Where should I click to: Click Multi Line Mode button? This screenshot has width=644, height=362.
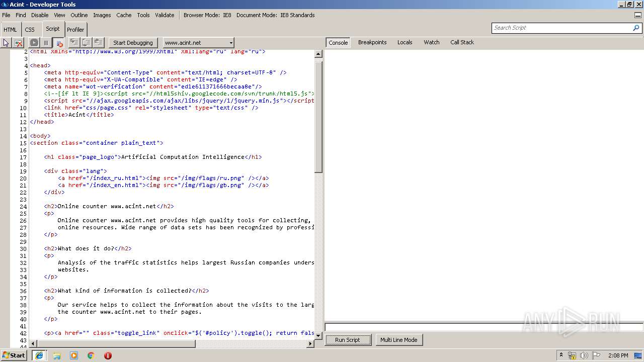(x=398, y=340)
